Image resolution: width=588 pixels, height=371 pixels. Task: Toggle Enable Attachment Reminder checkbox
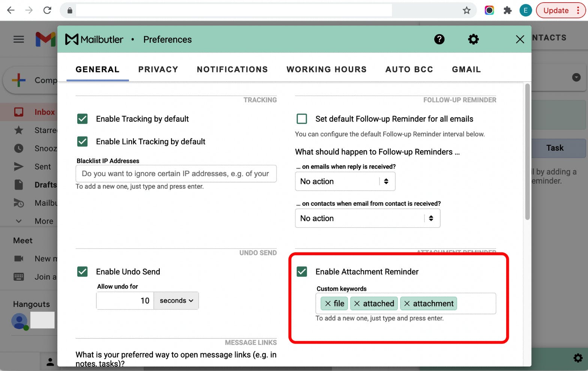[302, 272]
